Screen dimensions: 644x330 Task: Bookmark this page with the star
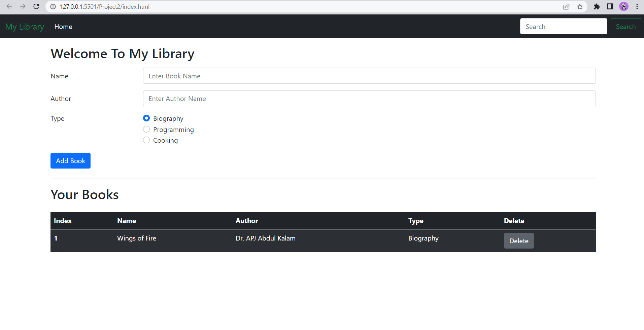pyautogui.click(x=580, y=6)
